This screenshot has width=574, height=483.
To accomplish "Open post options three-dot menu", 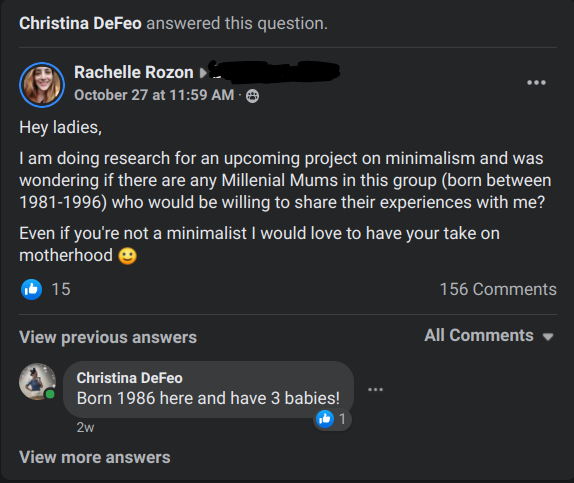I will [536, 83].
